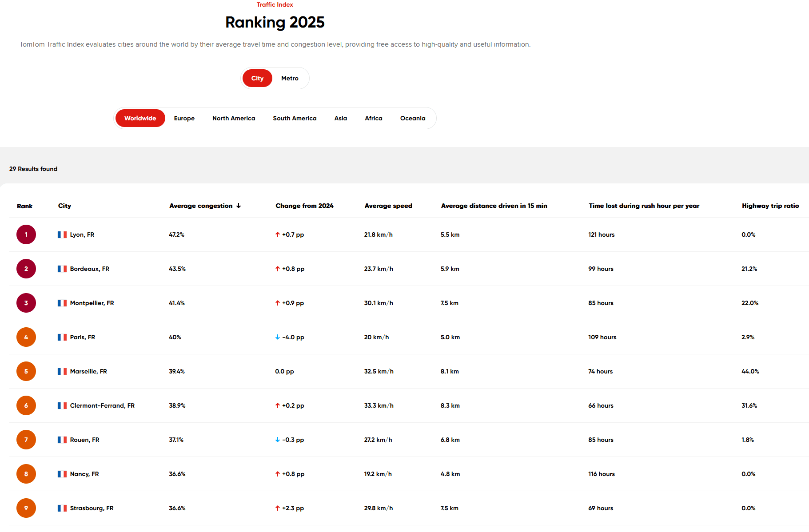The height and width of the screenshot is (532, 809).
Task: Click the French flag next to Montpellier
Action: (62, 303)
